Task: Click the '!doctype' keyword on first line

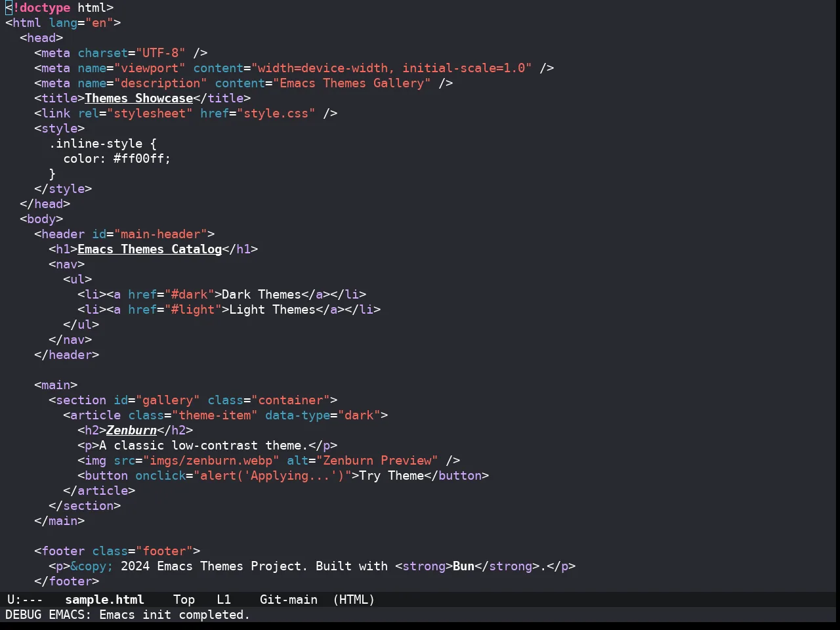Action: click(x=41, y=8)
